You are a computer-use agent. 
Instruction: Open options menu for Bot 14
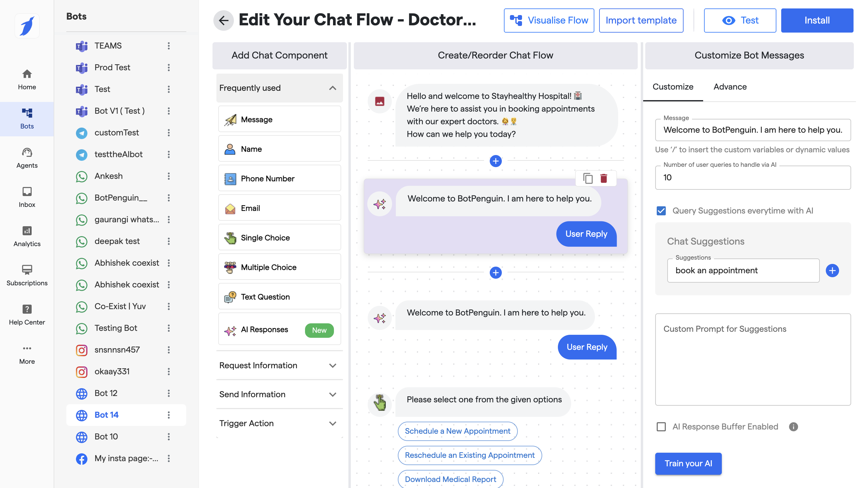click(x=168, y=415)
